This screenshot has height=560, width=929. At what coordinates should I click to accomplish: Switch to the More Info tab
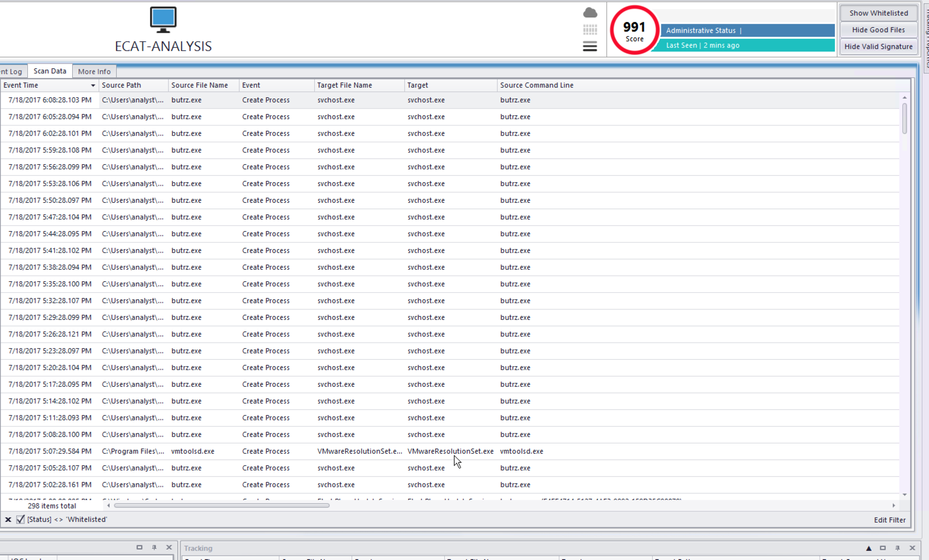[94, 71]
